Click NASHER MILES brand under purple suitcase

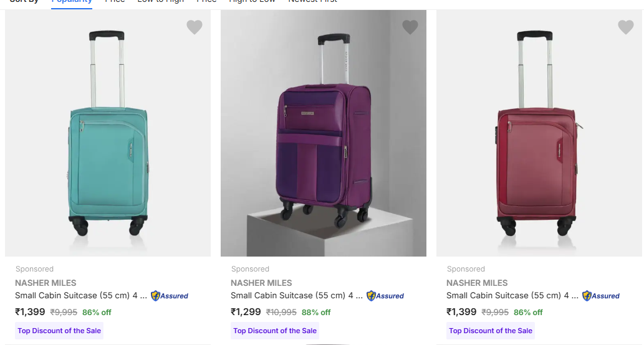pyautogui.click(x=261, y=283)
